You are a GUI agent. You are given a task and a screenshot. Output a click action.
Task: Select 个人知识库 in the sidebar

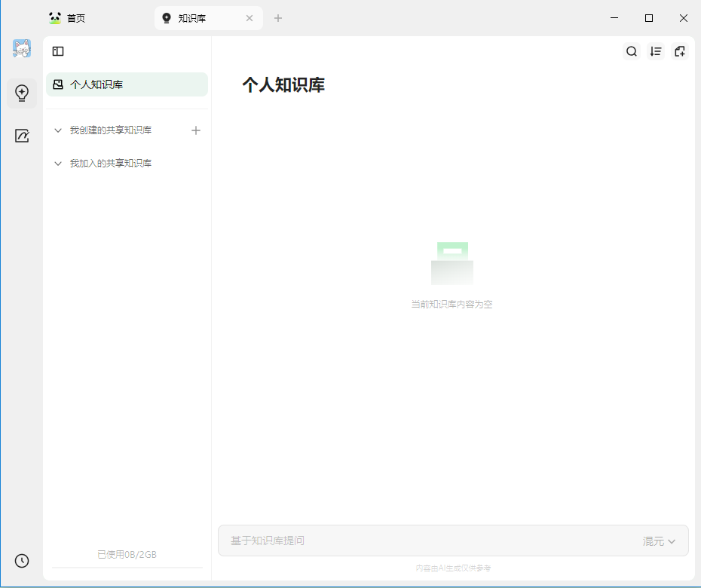coord(106,84)
